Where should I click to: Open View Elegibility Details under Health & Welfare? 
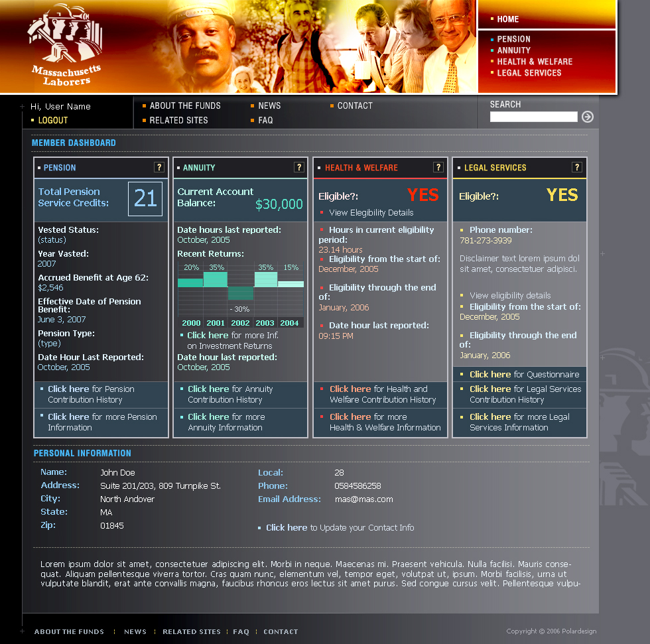tap(371, 213)
